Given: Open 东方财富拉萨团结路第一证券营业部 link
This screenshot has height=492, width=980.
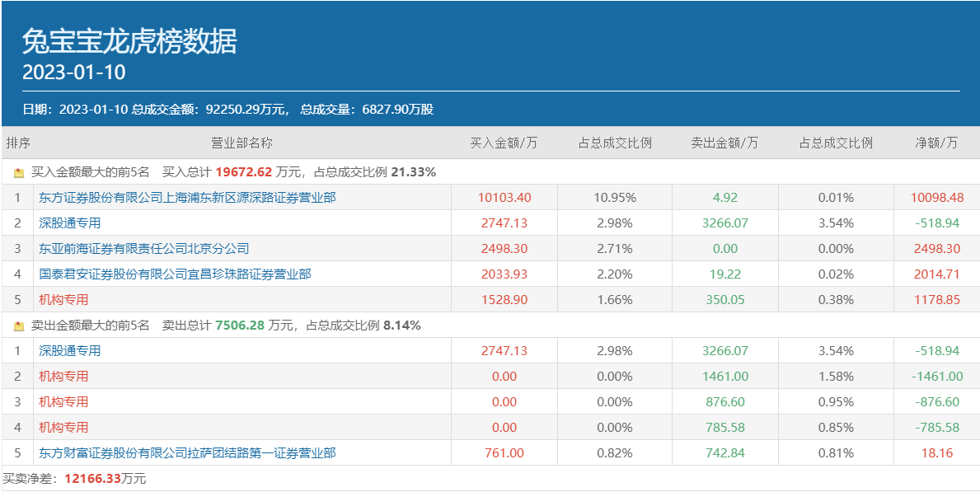Looking at the screenshot, I should pos(187,453).
